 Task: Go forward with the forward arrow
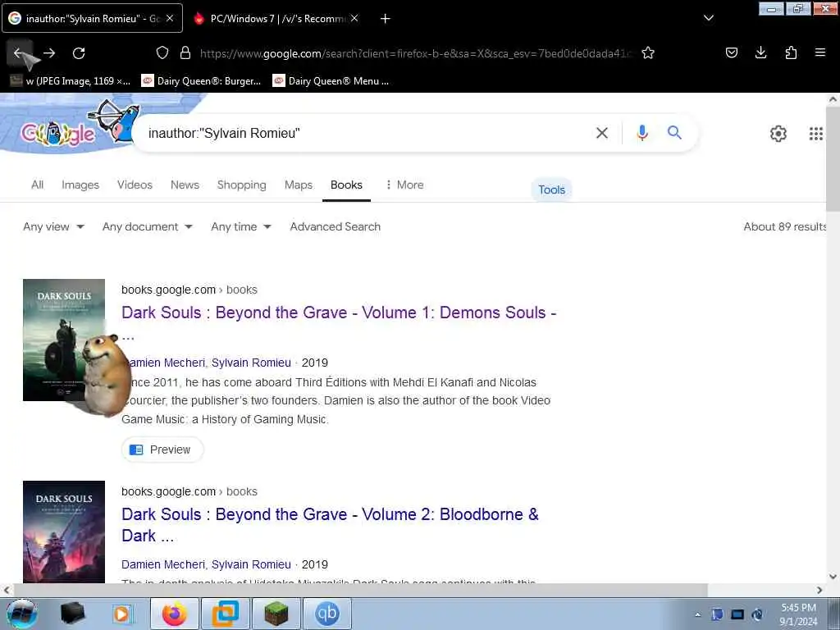click(x=49, y=53)
